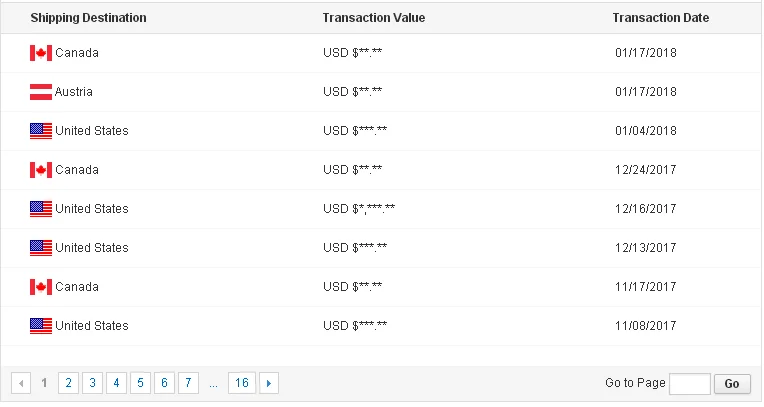Go to the next page arrow

pyautogui.click(x=269, y=383)
